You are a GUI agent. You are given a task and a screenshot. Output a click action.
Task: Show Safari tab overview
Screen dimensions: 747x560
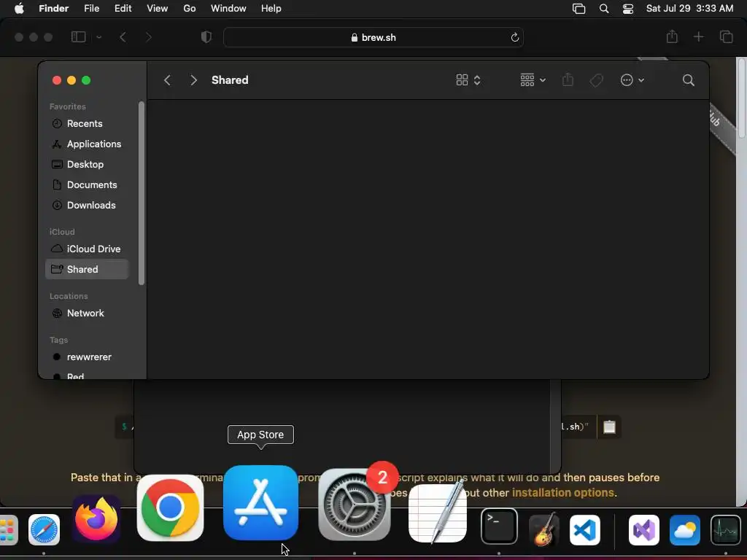pyautogui.click(x=726, y=36)
